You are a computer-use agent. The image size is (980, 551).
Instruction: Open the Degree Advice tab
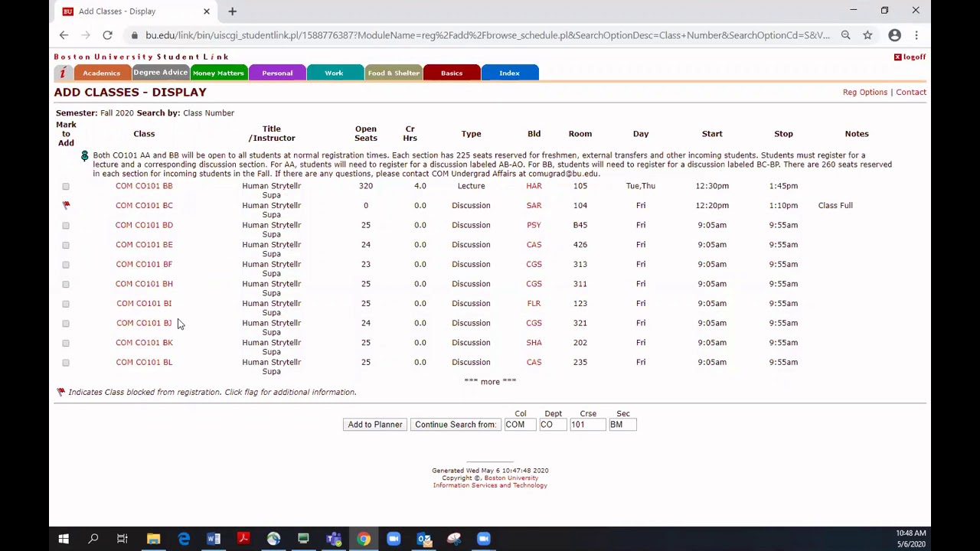point(160,73)
